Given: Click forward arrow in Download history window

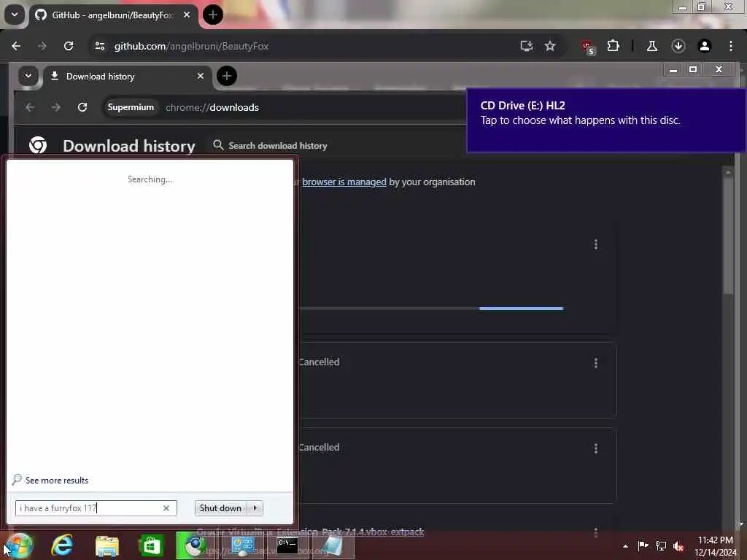Looking at the screenshot, I should coord(55,107).
